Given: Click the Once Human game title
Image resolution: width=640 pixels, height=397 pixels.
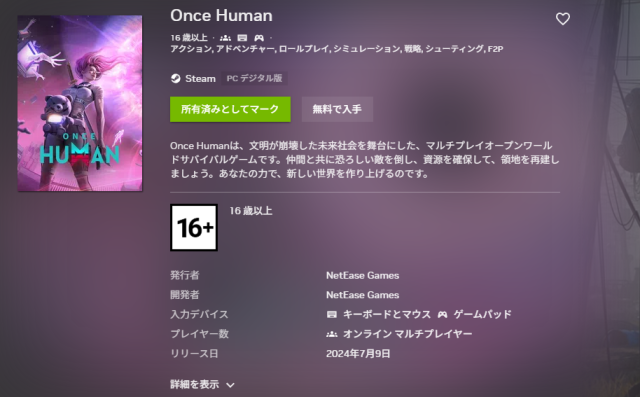Looking at the screenshot, I should click(x=221, y=16).
